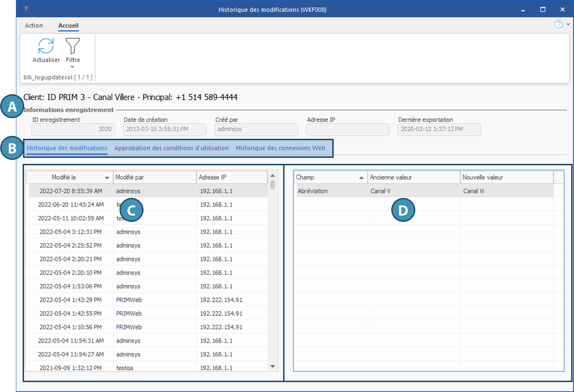
Task: Click the scroll-up arrow of modification list
Action: [x=273, y=176]
